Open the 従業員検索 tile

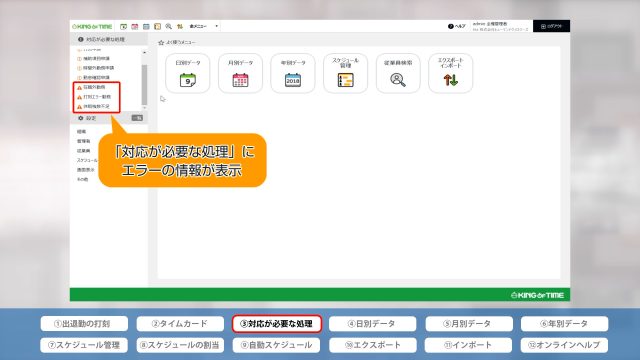[398, 73]
